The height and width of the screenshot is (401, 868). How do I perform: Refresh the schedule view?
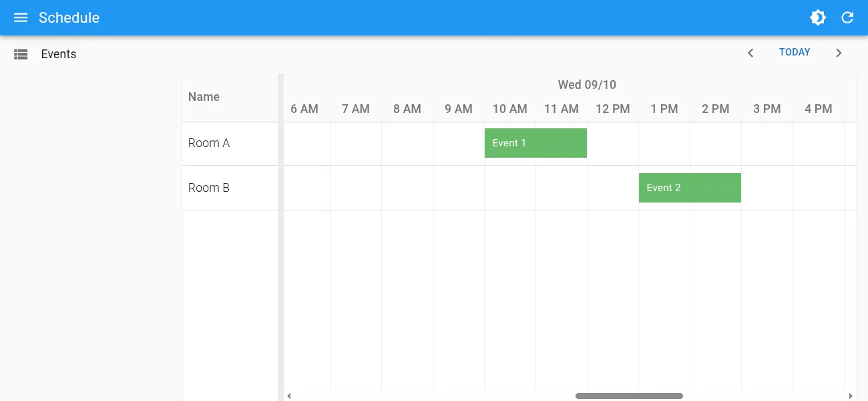tap(847, 17)
